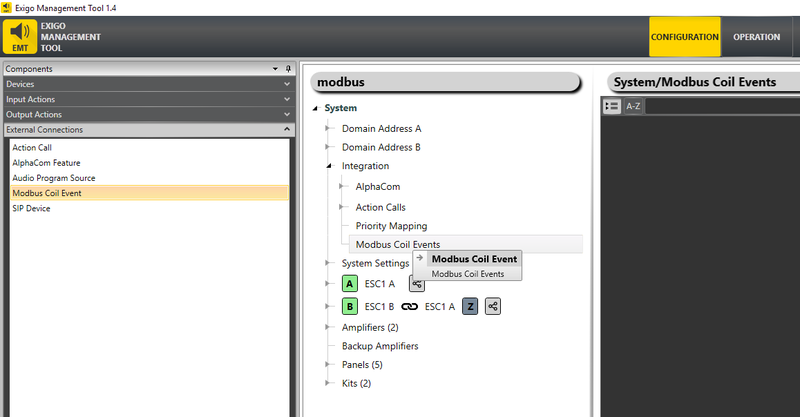Viewport: 800px width, 417px height.
Task: Expand the System Settings node
Action: click(328, 263)
